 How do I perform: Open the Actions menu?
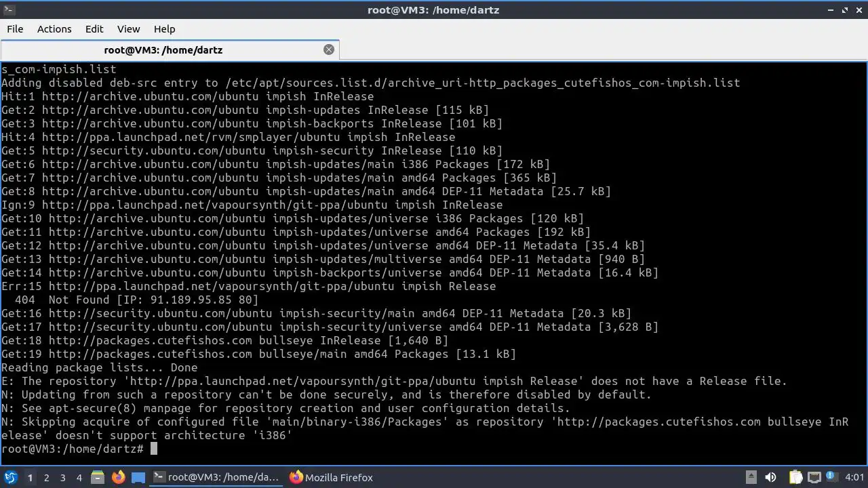pos(54,29)
